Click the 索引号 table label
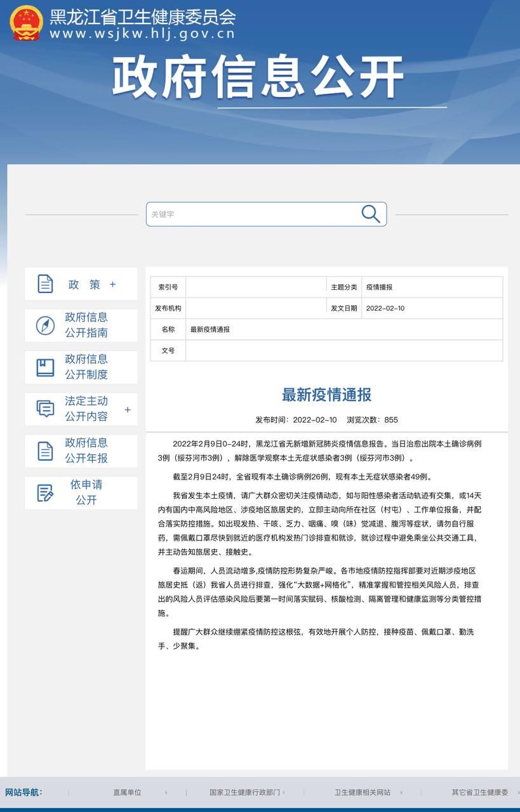The width and height of the screenshot is (520, 812). [168, 287]
